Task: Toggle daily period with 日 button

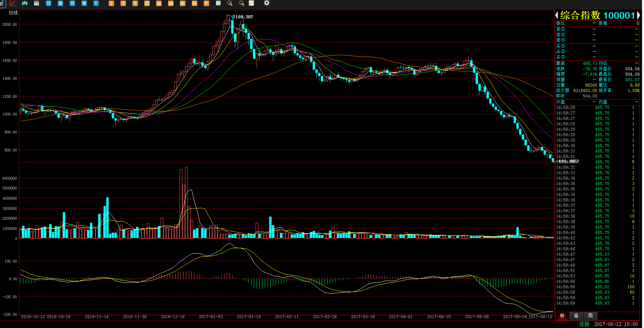Action: (x=49, y=3)
